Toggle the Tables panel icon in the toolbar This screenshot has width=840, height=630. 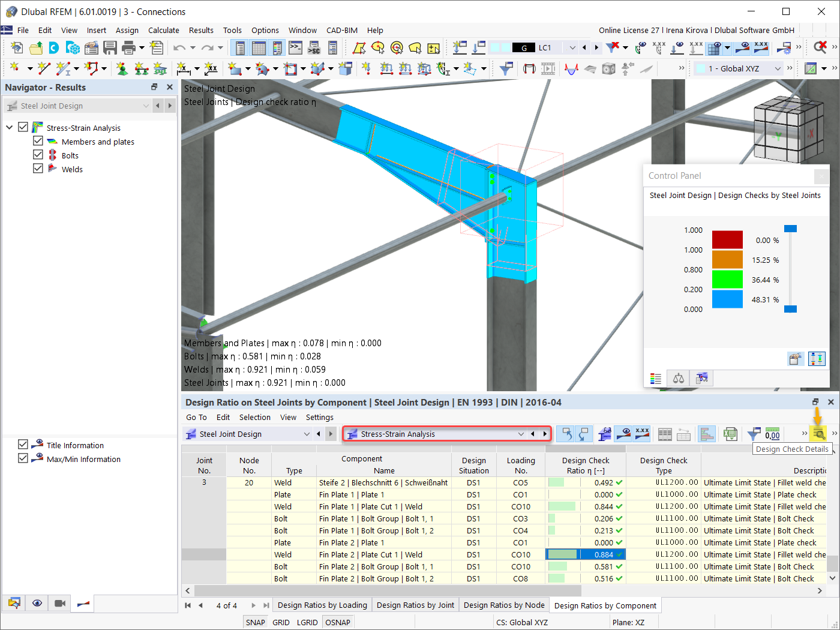click(259, 47)
